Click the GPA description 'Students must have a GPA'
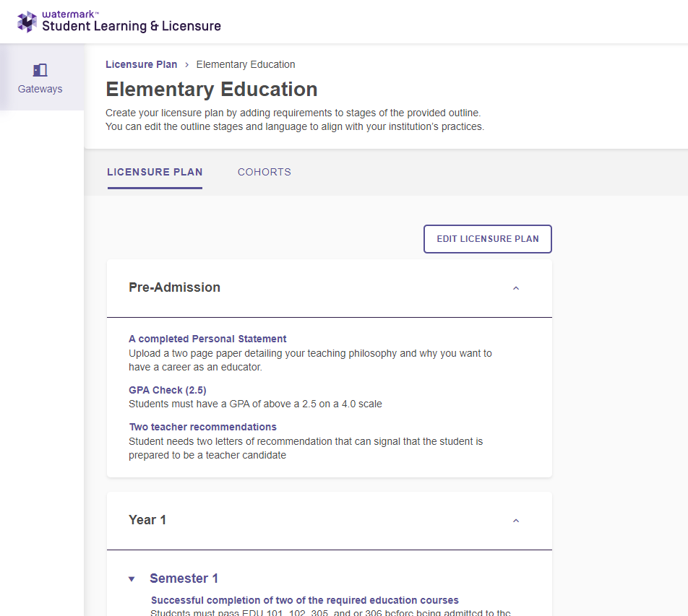 coord(255,404)
